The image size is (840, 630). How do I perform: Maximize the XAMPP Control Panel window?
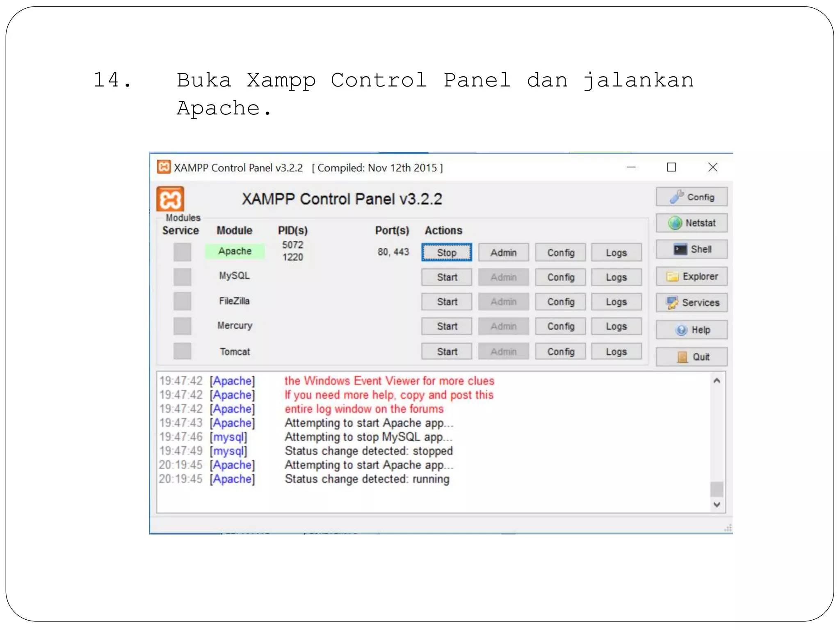[x=671, y=167]
